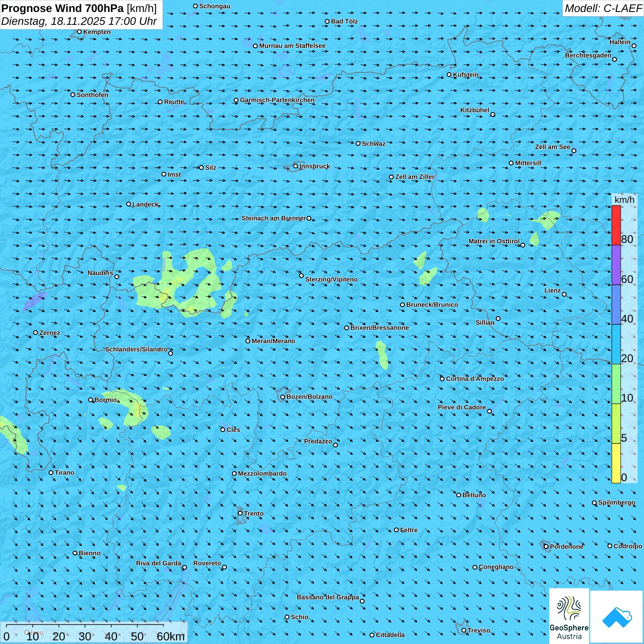Click the green 10-20 km/h legend color
This screenshot has height=644, width=644.
click(x=616, y=384)
